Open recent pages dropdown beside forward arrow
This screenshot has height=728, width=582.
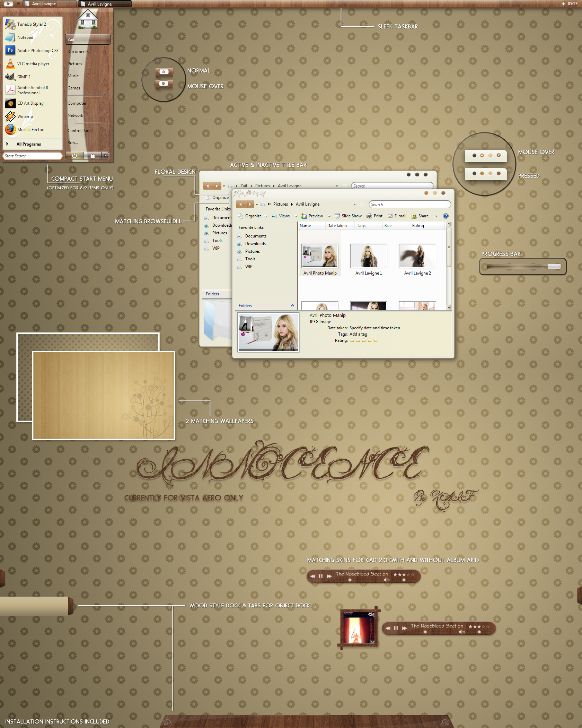[x=257, y=205]
